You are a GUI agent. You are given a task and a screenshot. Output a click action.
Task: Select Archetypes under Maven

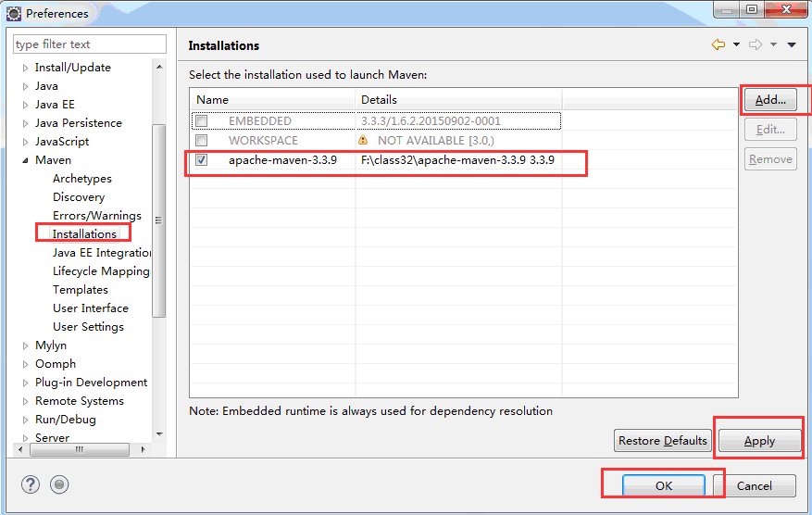pos(81,179)
